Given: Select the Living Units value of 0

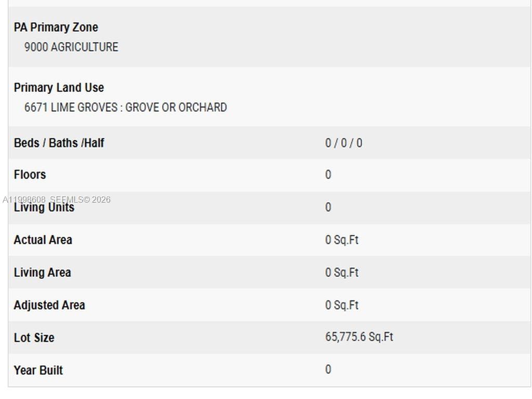Looking at the screenshot, I should [x=328, y=207].
